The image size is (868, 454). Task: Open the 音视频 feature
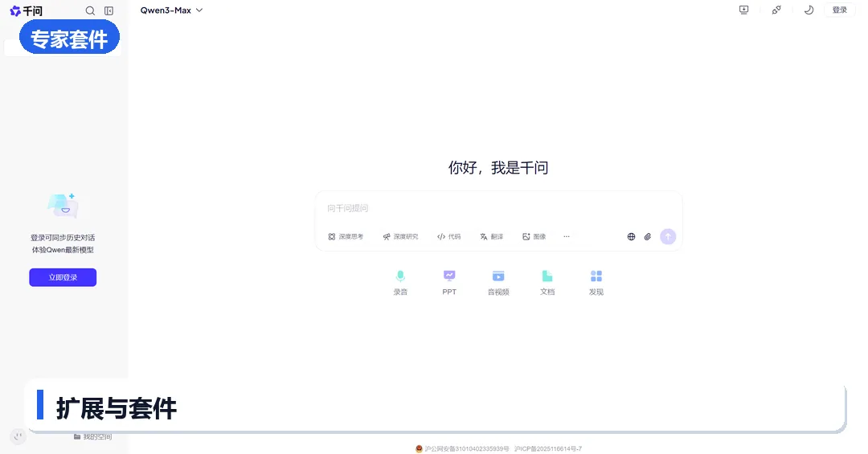coord(498,282)
